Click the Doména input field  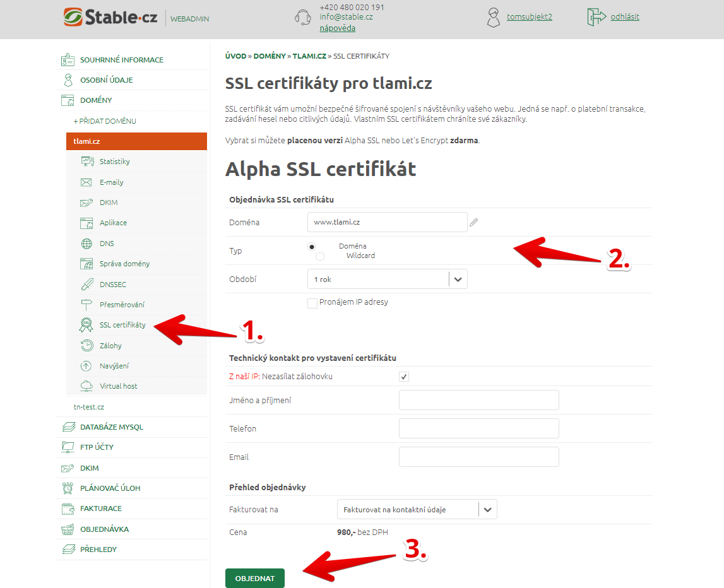[388, 222]
